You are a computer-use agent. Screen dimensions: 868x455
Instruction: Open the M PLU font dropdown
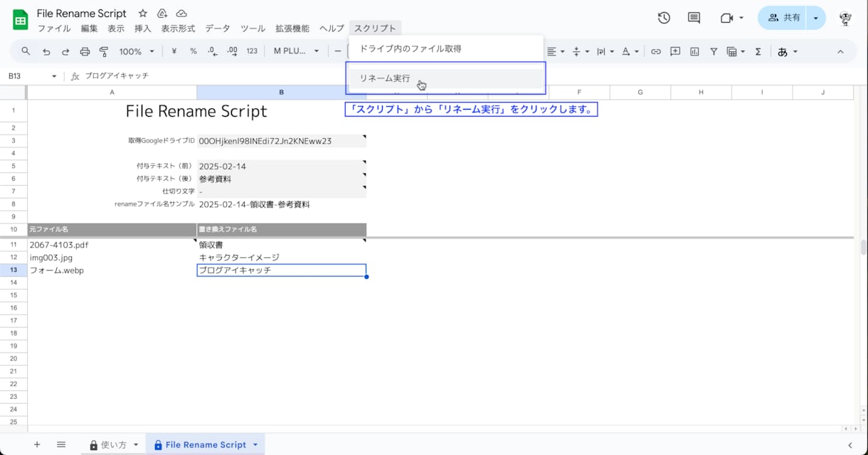297,51
